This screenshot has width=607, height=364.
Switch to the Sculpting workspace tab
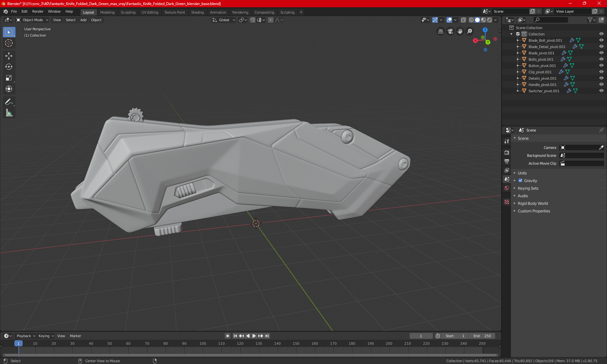(128, 12)
